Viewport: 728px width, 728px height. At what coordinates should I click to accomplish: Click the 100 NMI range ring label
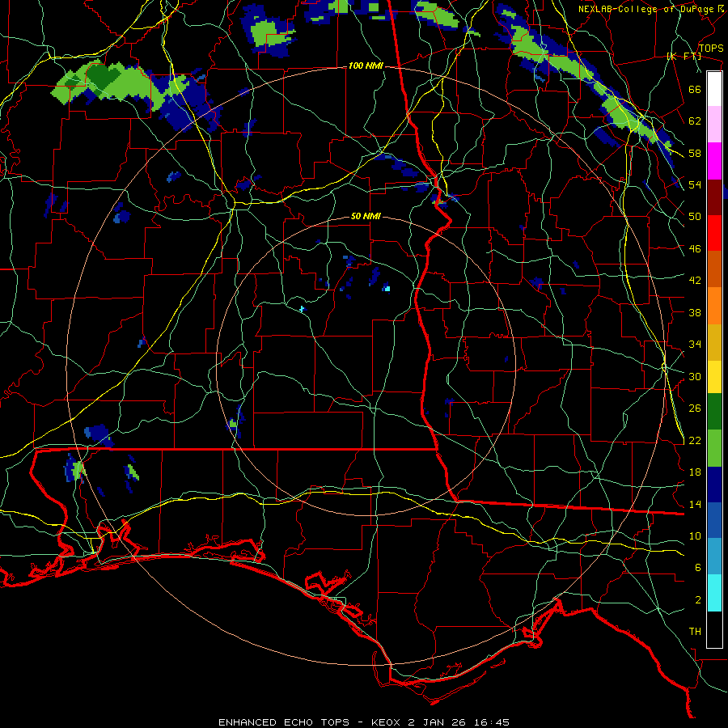[366, 66]
